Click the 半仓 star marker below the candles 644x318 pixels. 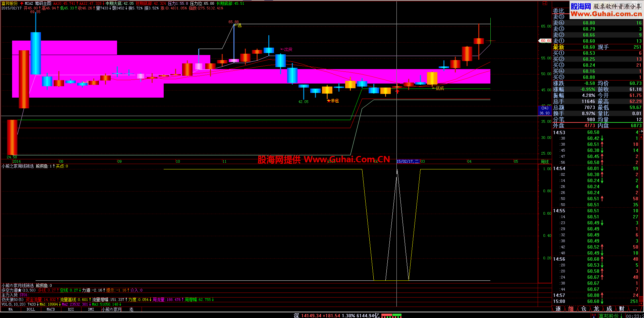coord(333,101)
